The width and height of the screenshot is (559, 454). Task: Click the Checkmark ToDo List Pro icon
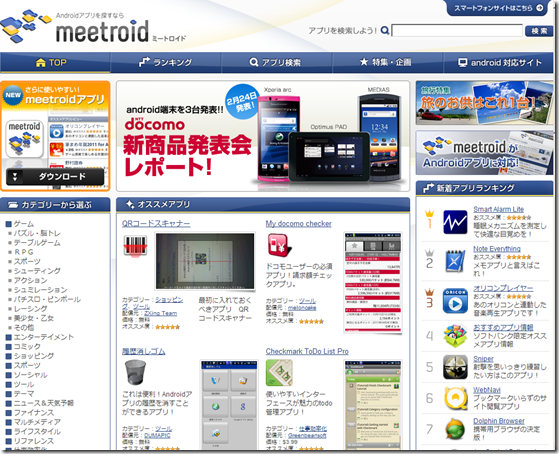click(279, 373)
